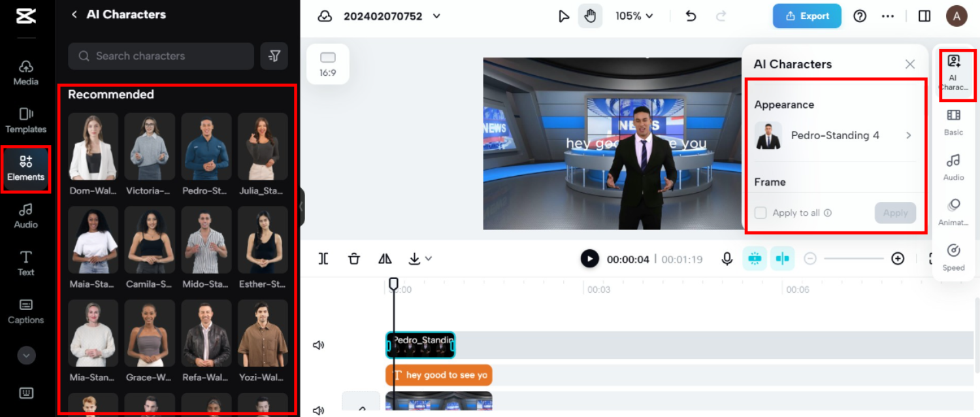Click the mirror flip icon
Screen dimensions: 980x417
[x=385, y=259]
